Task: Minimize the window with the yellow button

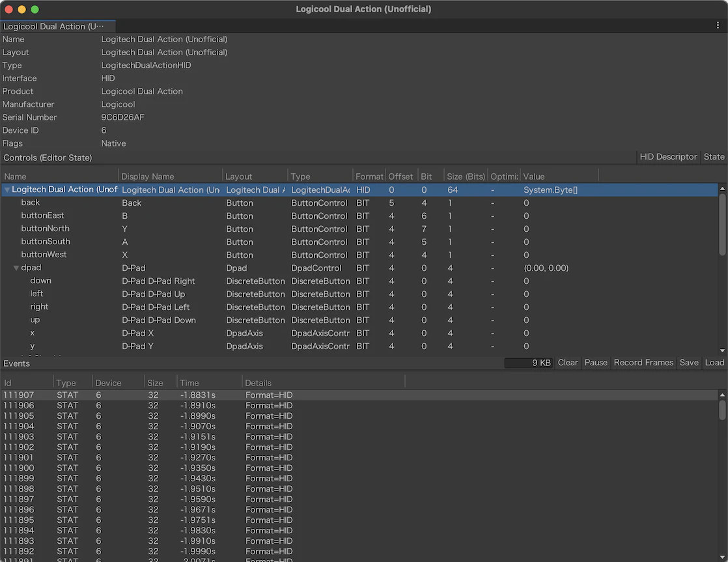Action: [21, 9]
